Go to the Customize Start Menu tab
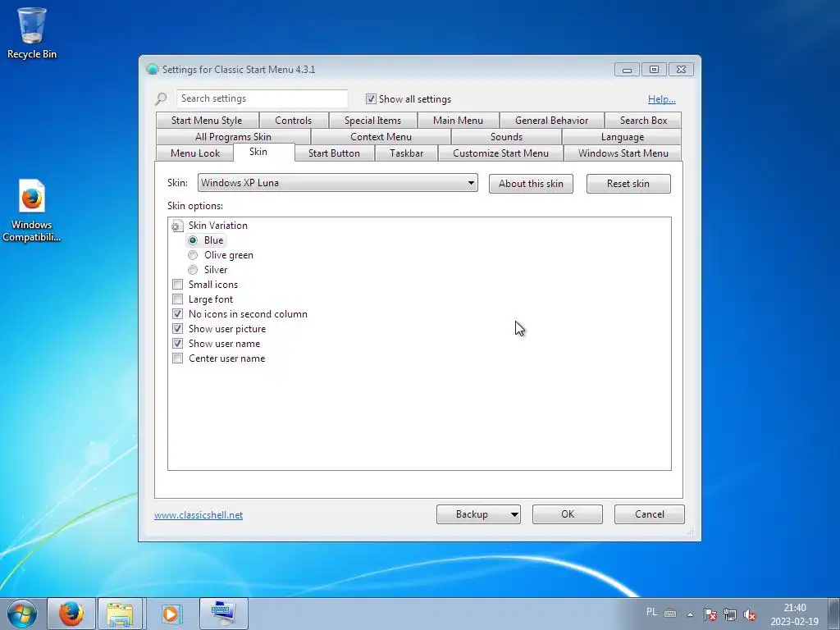 click(501, 153)
